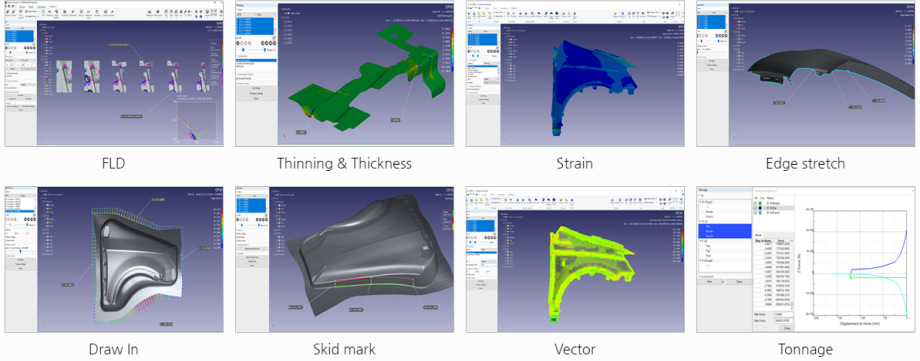Viewport: 920px width, 361px height.
Task: Click the Thinning icon in the Strain window toolbar
Action: pos(513,15)
